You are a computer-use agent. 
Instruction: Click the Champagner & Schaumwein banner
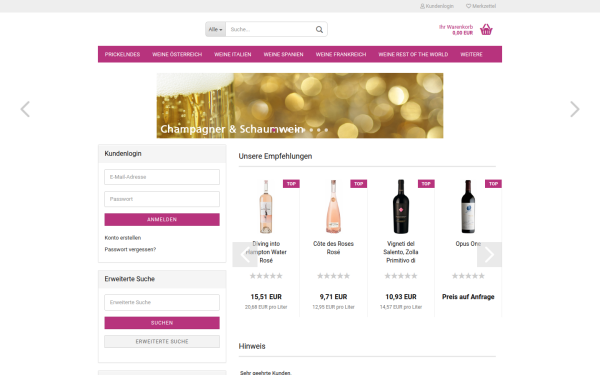point(300,106)
